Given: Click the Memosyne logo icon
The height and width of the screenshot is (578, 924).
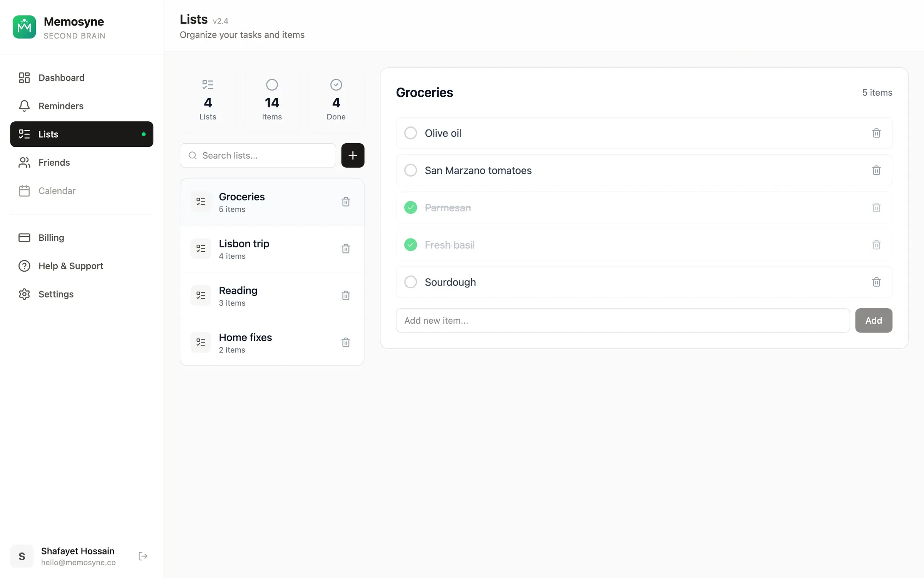Looking at the screenshot, I should pos(24,27).
